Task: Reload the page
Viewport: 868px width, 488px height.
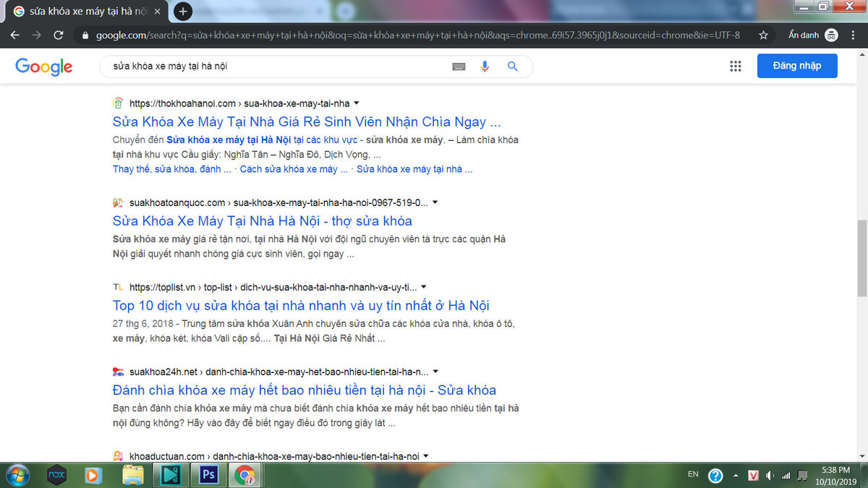Action: pos(59,35)
